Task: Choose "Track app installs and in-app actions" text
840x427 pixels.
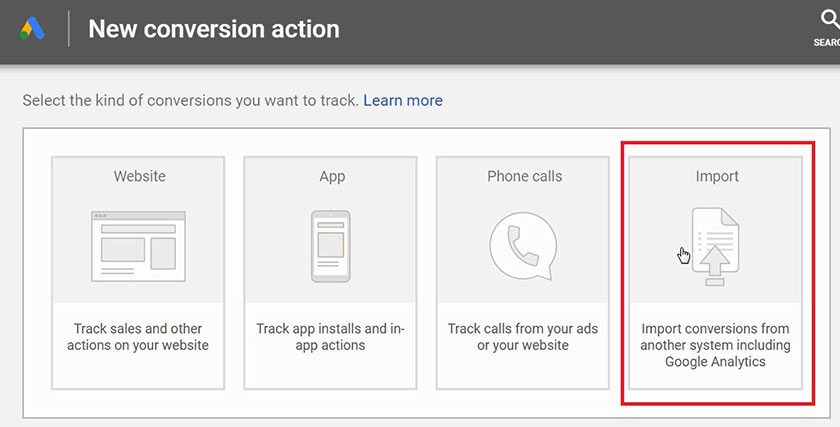Action: [x=332, y=337]
